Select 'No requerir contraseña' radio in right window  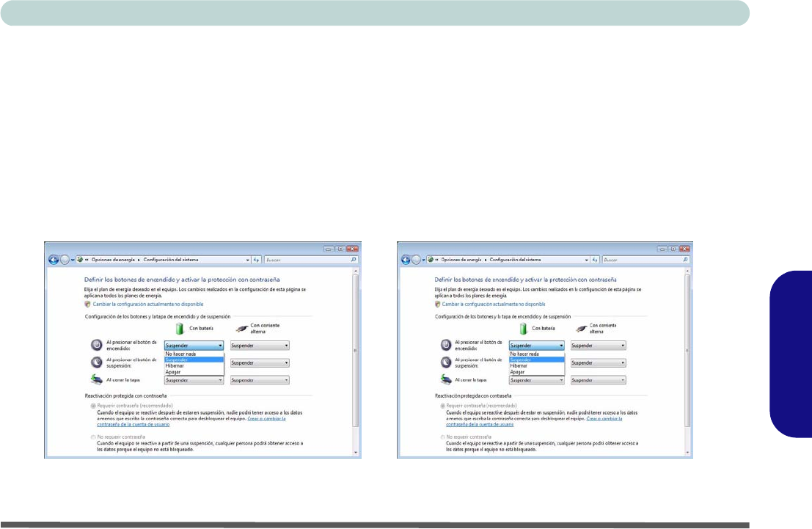(443, 437)
